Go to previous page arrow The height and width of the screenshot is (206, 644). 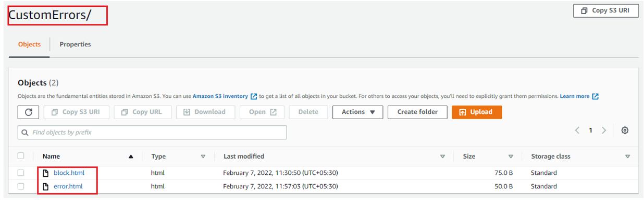577,131
